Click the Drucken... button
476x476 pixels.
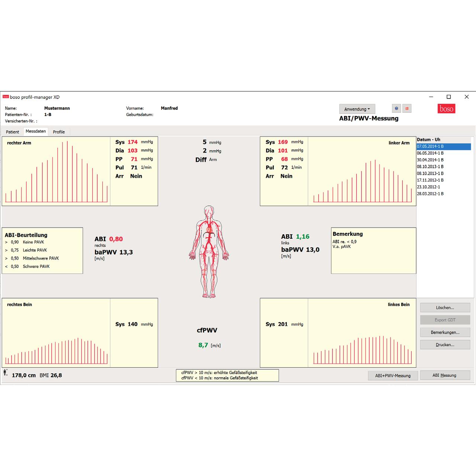coord(445,345)
